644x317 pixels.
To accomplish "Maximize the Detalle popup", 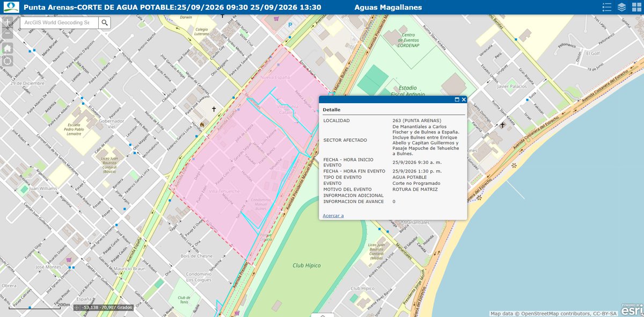I will click(x=457, y=99).
